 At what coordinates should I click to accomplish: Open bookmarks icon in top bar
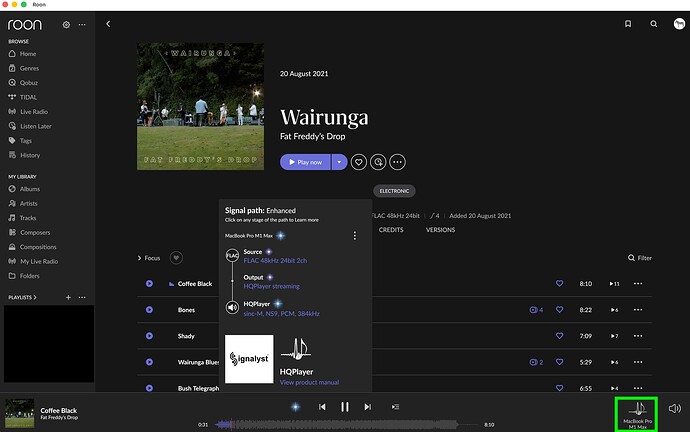tap(628, 24)
